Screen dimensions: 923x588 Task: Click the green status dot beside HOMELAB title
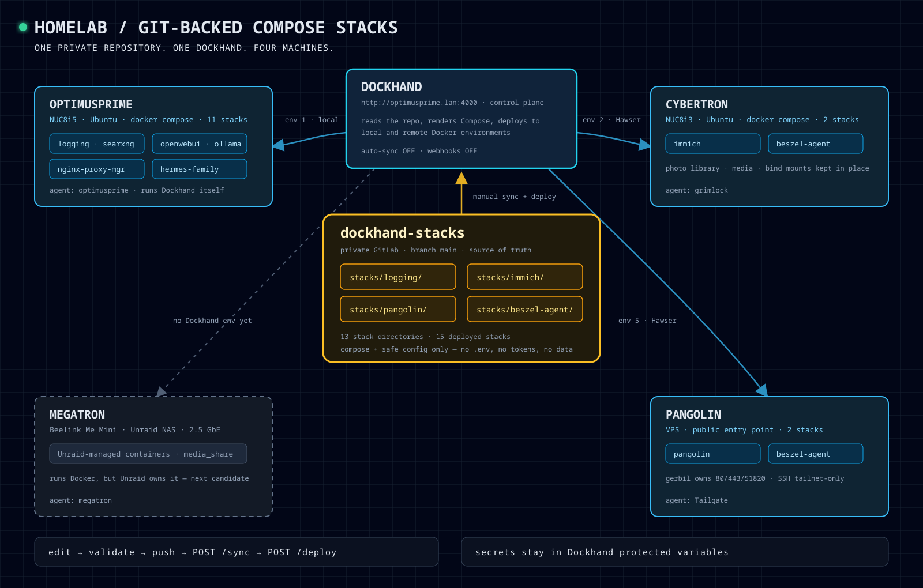click(23, 27)
